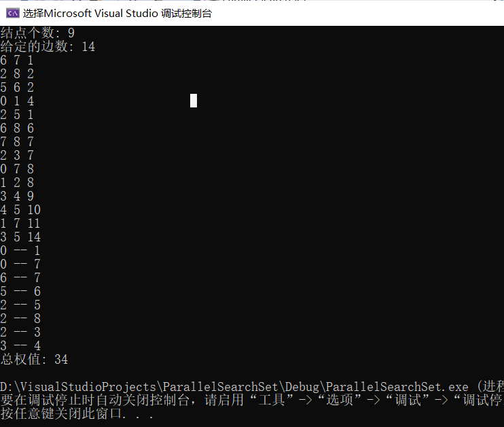Click the edge line '3 5 14'
The height and width of the screenshot is (427, 504).
tap(20, 237)
